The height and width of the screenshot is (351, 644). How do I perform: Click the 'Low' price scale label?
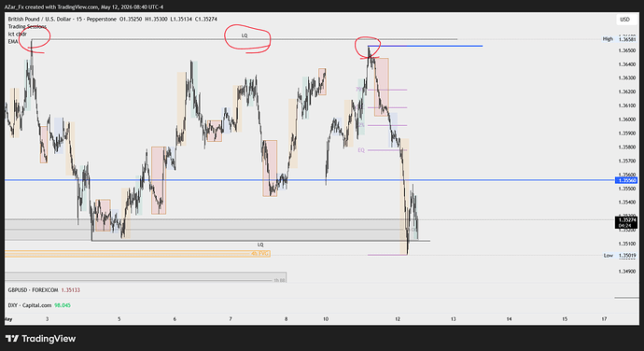[609, 255]
